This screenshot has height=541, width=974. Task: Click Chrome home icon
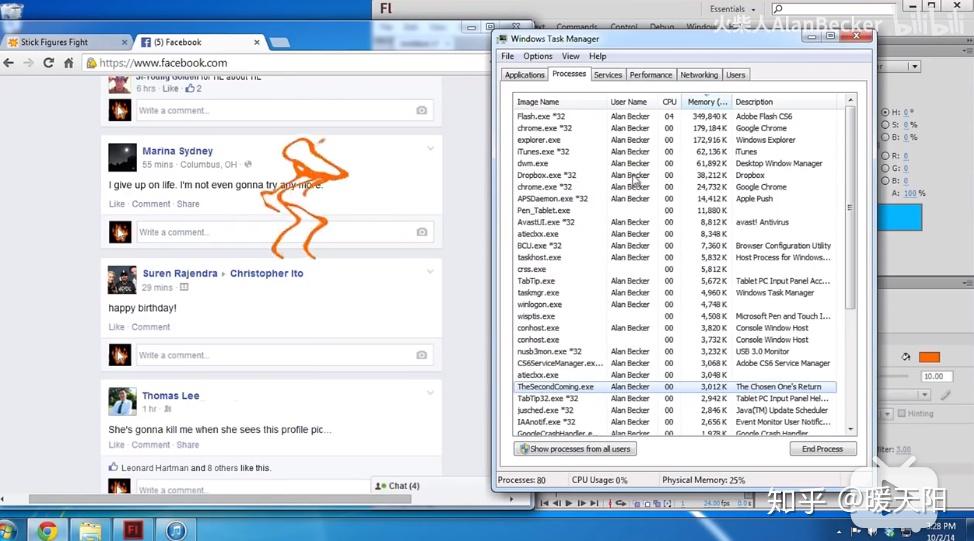(68, 63)
